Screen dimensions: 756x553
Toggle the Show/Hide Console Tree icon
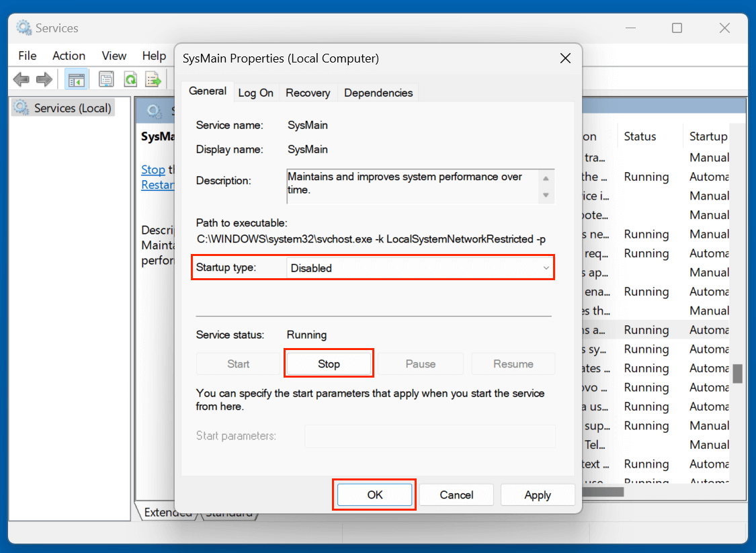(76, 79)
